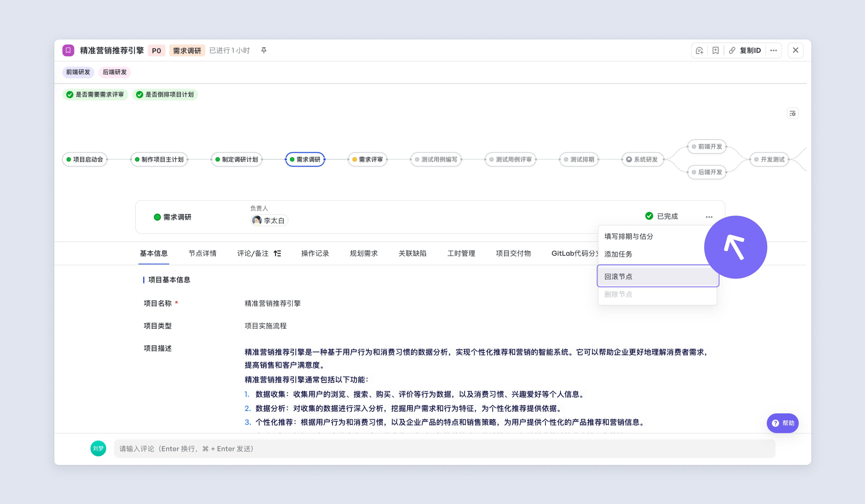Click the 项目基本信息 section heading
Screen dimensions: 865x504
169,280
